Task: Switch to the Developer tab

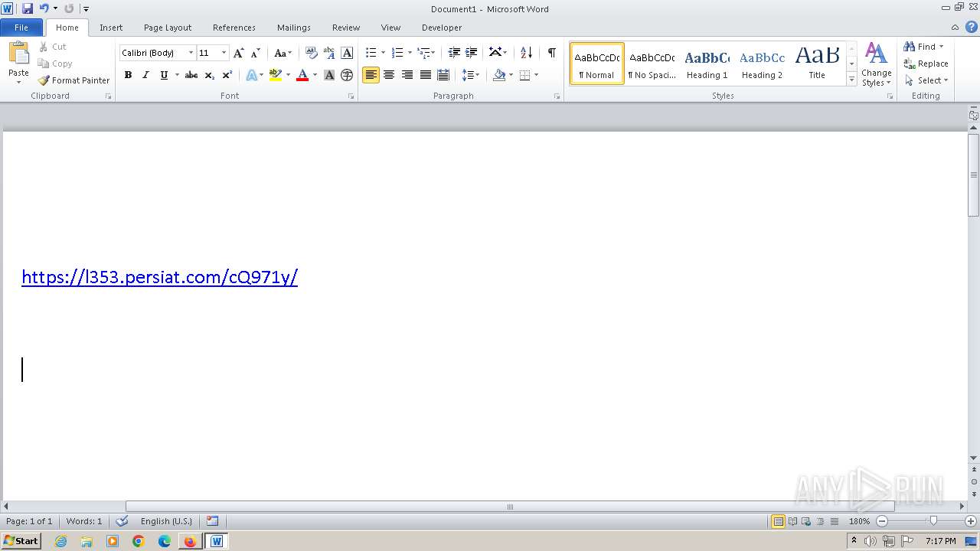Action: pos(442,28)
